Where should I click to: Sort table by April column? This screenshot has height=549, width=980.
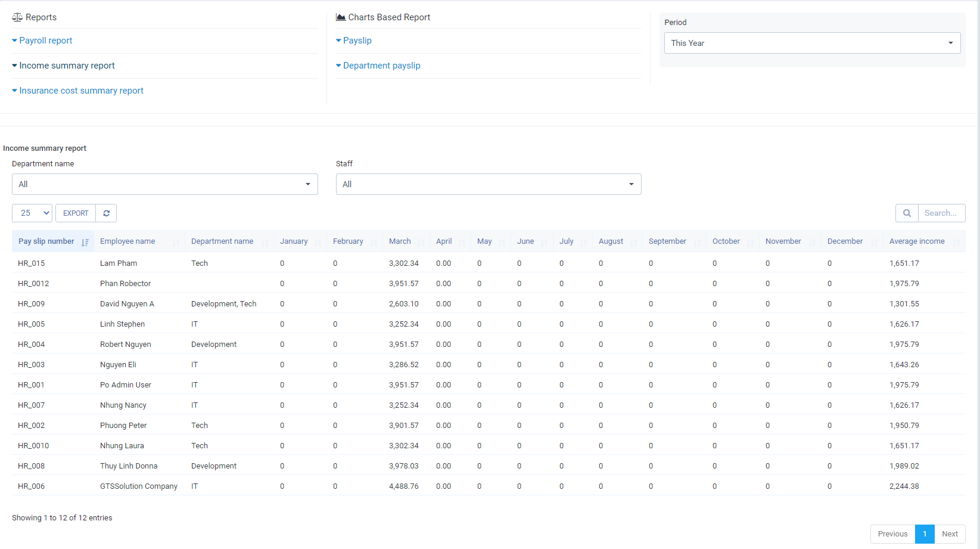tap(450, 241)
